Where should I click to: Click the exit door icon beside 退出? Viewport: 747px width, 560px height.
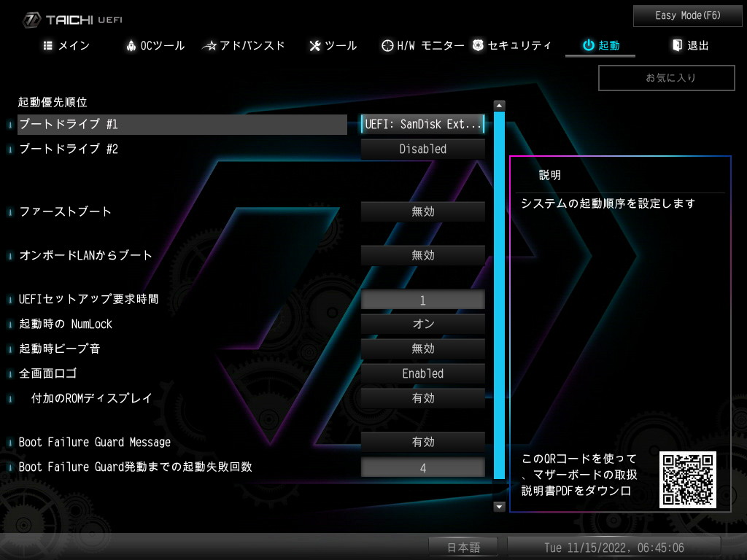point(677,46)
